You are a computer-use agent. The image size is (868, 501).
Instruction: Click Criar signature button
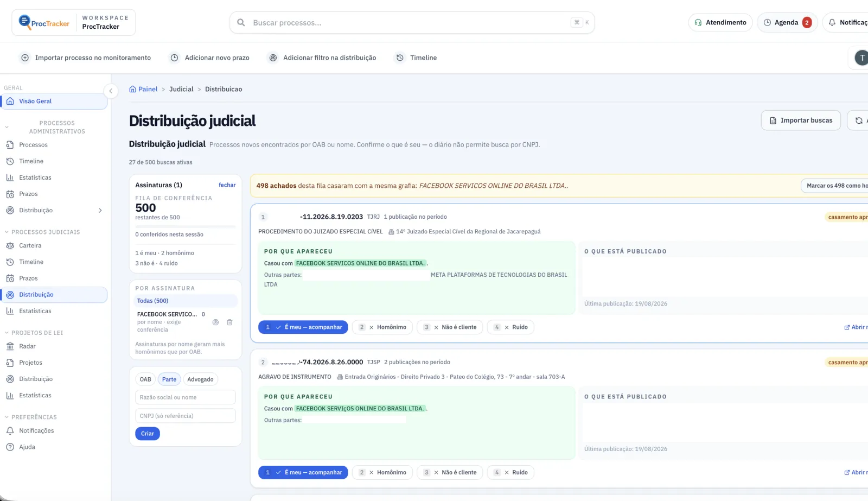(x=148, y=434)
